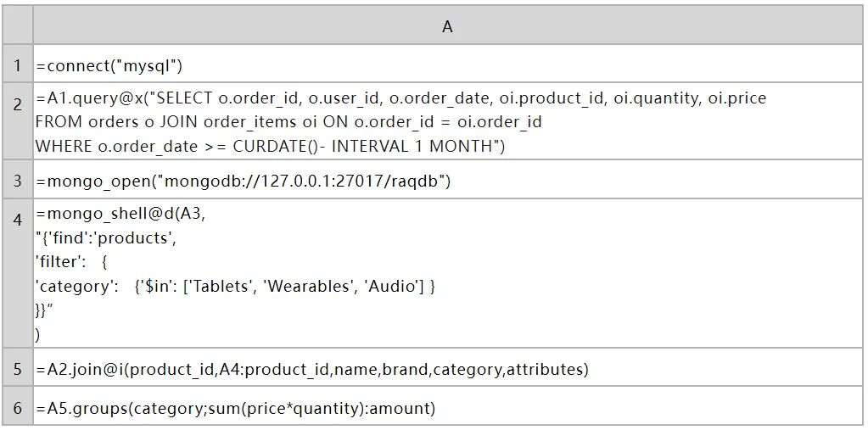Click the =mongo_shell@d(A3, line
Image resolution: width=868 pixels, height=430 pixels.
[120, 214]
